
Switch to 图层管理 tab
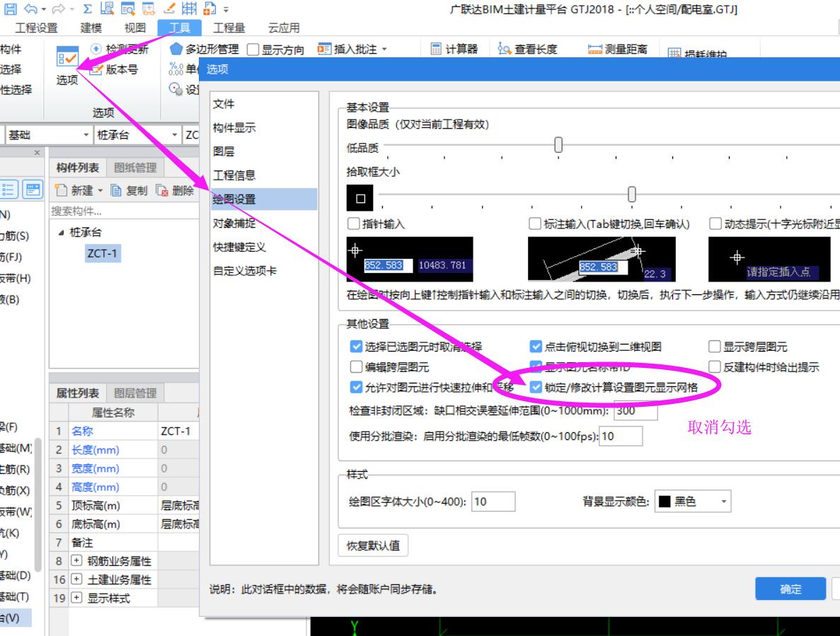[136, 393]
